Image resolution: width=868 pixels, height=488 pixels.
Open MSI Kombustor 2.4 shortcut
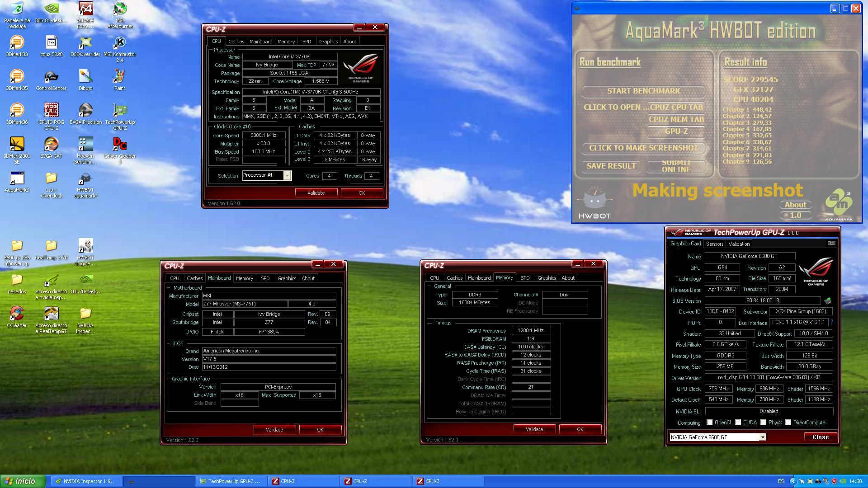coord(120,49)
